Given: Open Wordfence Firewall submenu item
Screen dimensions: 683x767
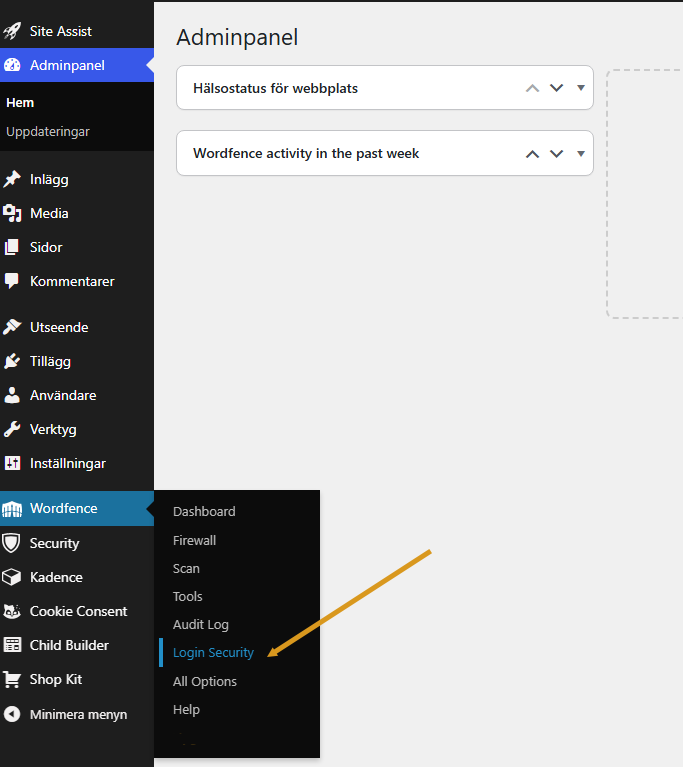Looking at the screenshot, I should (x=194, y=540).
